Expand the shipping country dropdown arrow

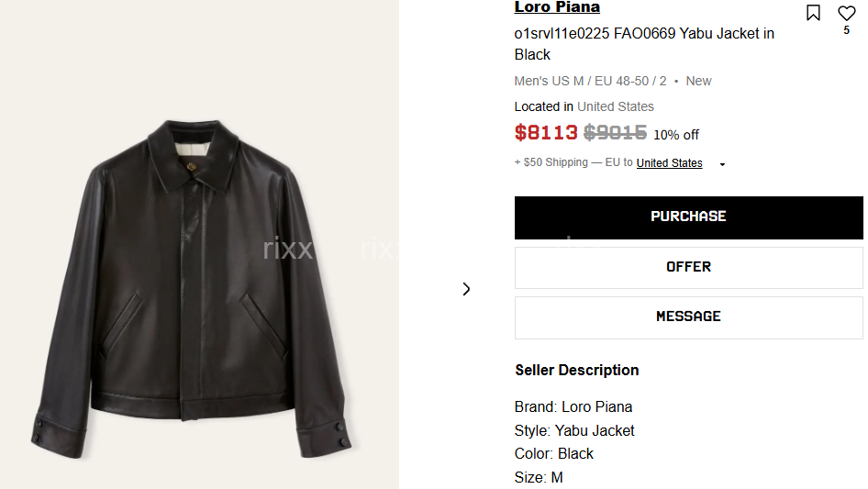point(722,164)
